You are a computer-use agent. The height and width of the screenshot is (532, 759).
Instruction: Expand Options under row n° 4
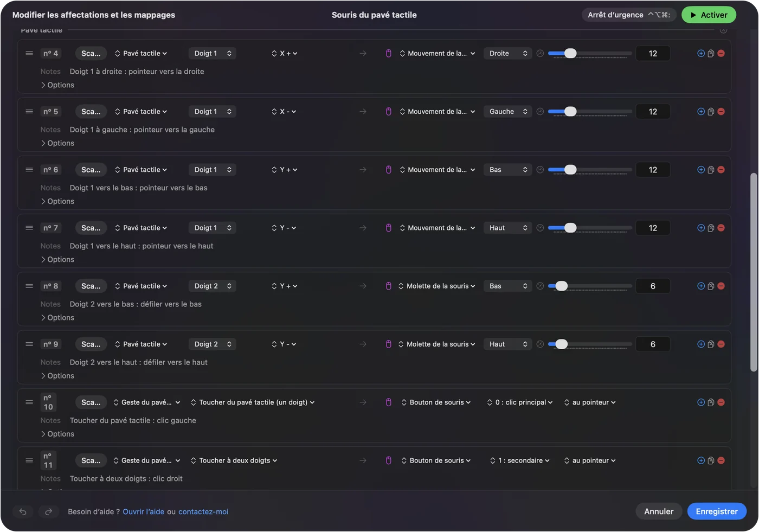[x=57, y=85]
